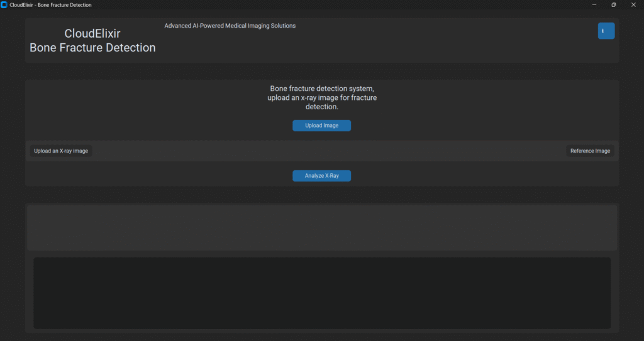
Task: Click blank title bar area beside window controls
Action: pyautogui.click(x=377, y=5)
